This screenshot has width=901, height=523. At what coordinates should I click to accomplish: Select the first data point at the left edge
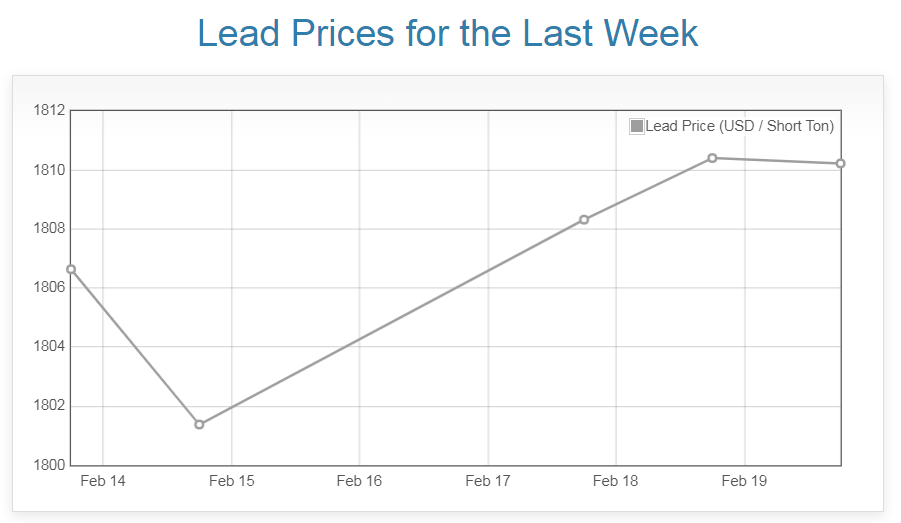pos(71,269)
